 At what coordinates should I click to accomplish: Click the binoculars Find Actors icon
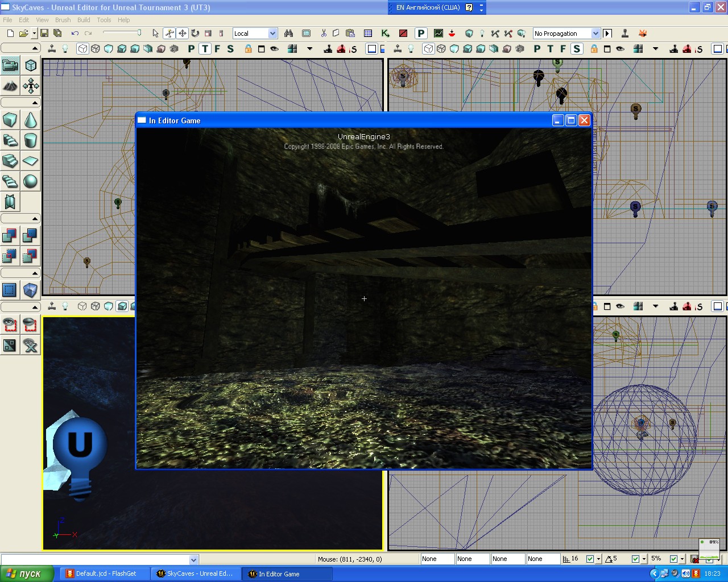point(289,34)
